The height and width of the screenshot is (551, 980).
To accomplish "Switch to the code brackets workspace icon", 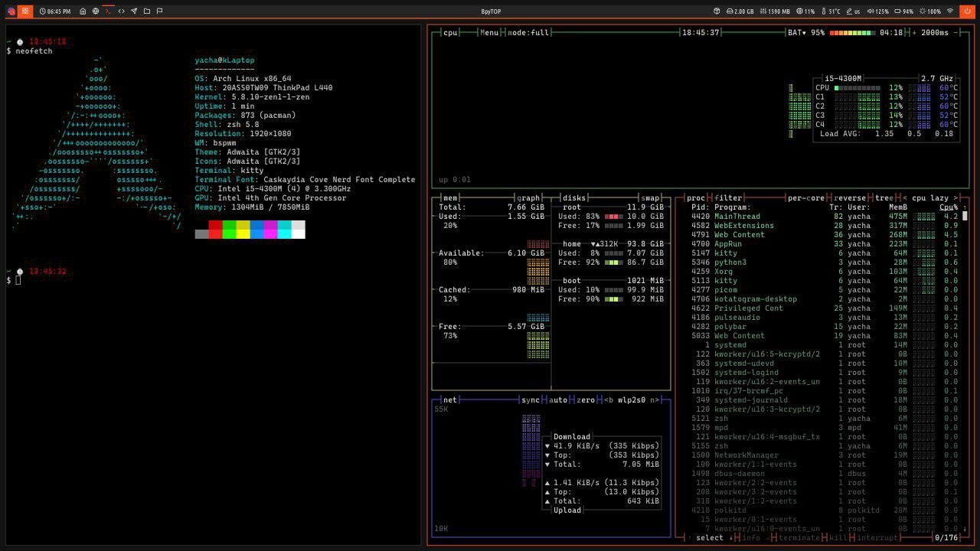I will click(x=121, y=11).
